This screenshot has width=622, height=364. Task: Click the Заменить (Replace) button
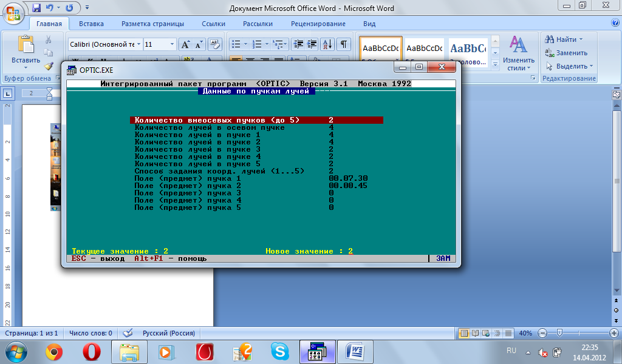tap(566, 53)
